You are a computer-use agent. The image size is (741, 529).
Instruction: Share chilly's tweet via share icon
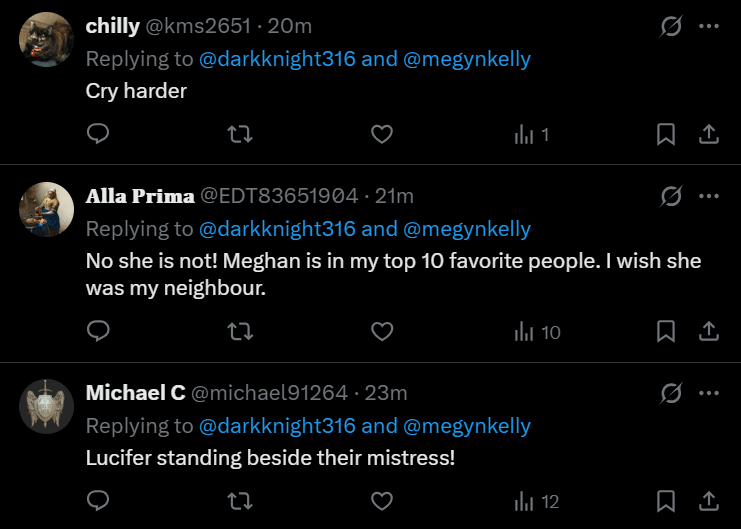pyautogui.click(x=707, y=134)
